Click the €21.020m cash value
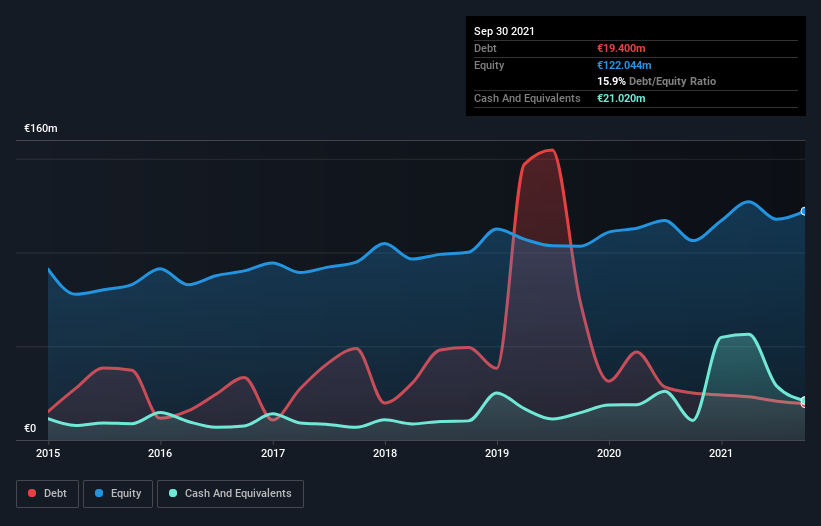Screen dimensions: 821x526 621,98
